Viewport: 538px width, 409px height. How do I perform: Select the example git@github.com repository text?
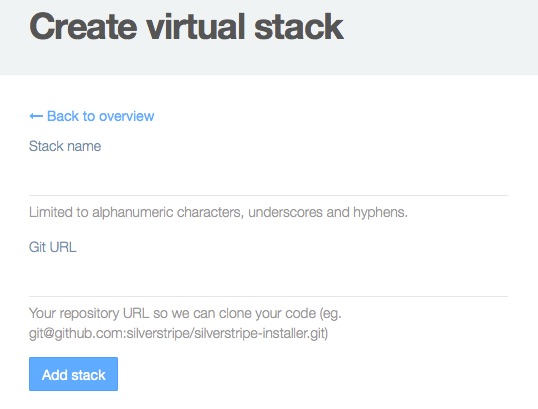coord(178,333)
